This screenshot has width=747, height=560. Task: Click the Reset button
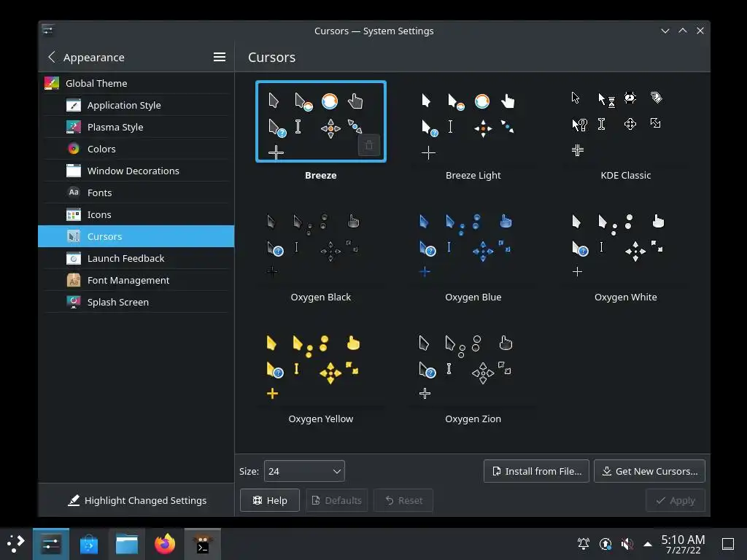(x=403, y=500)
